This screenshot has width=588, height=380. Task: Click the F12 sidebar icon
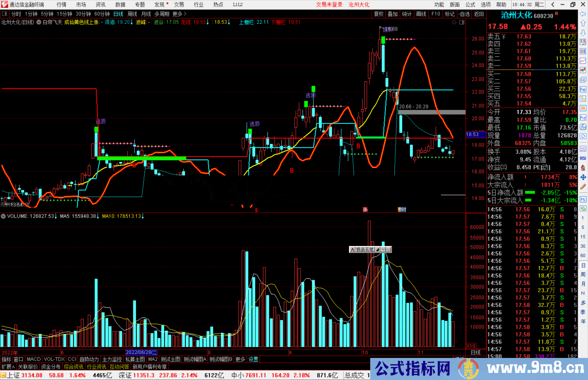583,118
